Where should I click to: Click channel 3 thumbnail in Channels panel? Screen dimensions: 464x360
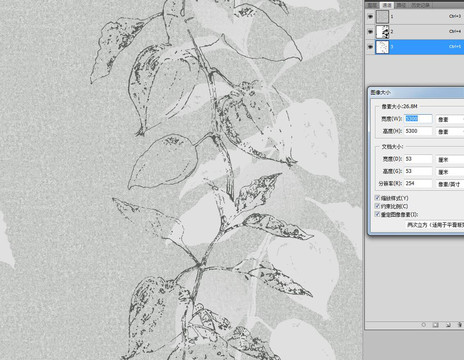[x=382, y=47]
